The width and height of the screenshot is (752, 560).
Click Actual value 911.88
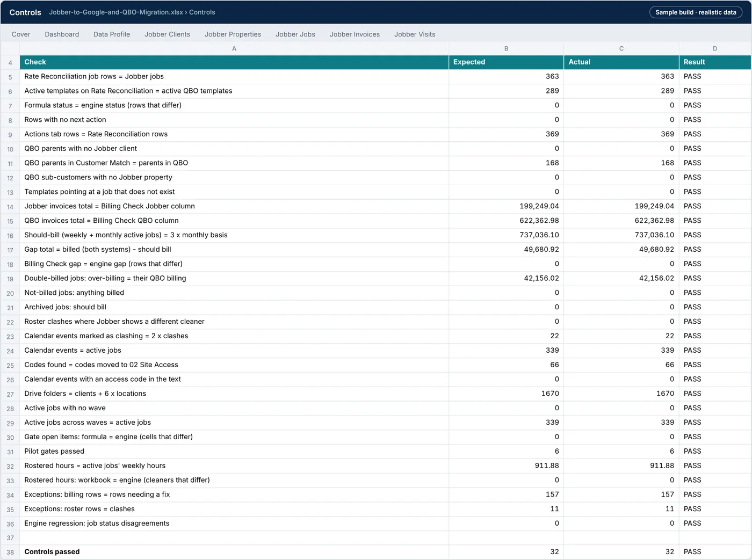coord(621,466)
